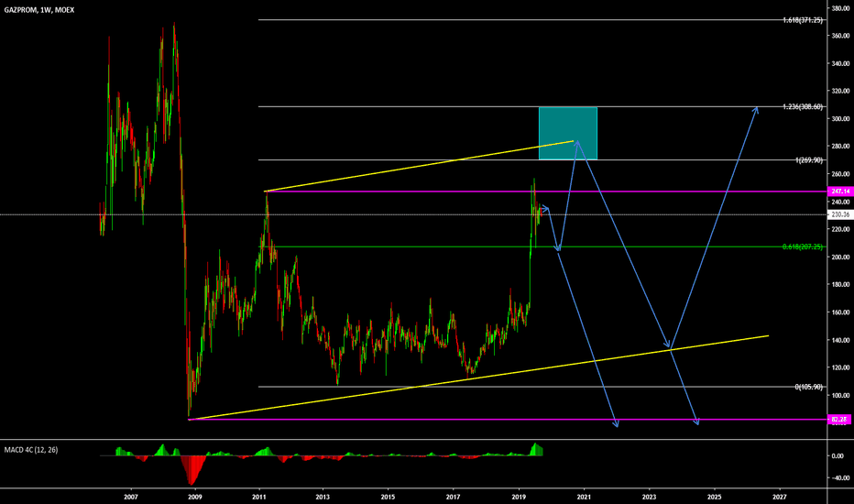Click 200.00 on the price axis
The width and height of the screenshot is (854, 504).
(841, 257)
